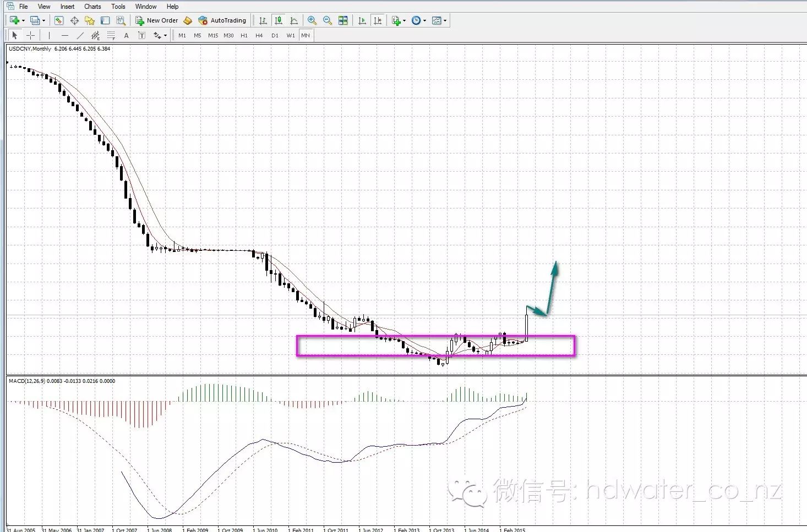The height and width of the screenshot is (532, 807).
Task: Select the text label tool
Action: point(141,35)
